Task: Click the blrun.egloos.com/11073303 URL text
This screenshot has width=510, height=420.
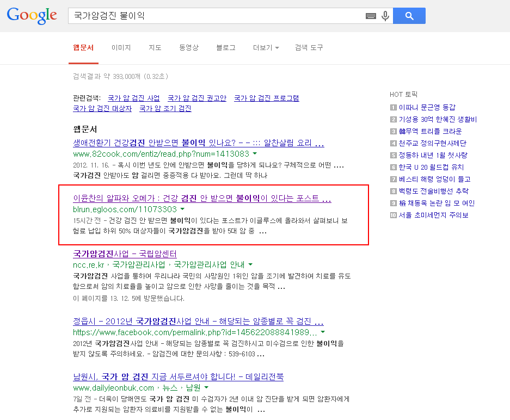Action: pyautogui.click(x=125, y=209)
